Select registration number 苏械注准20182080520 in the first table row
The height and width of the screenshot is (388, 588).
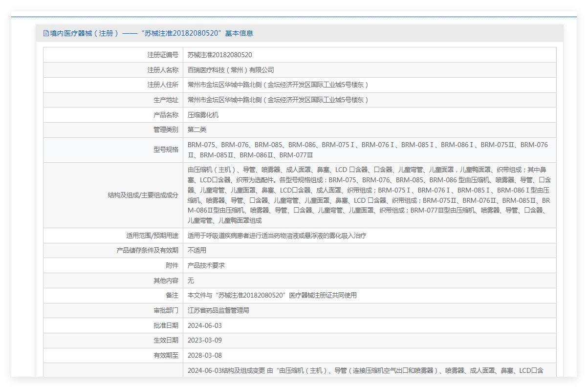[x=220, y=55]
